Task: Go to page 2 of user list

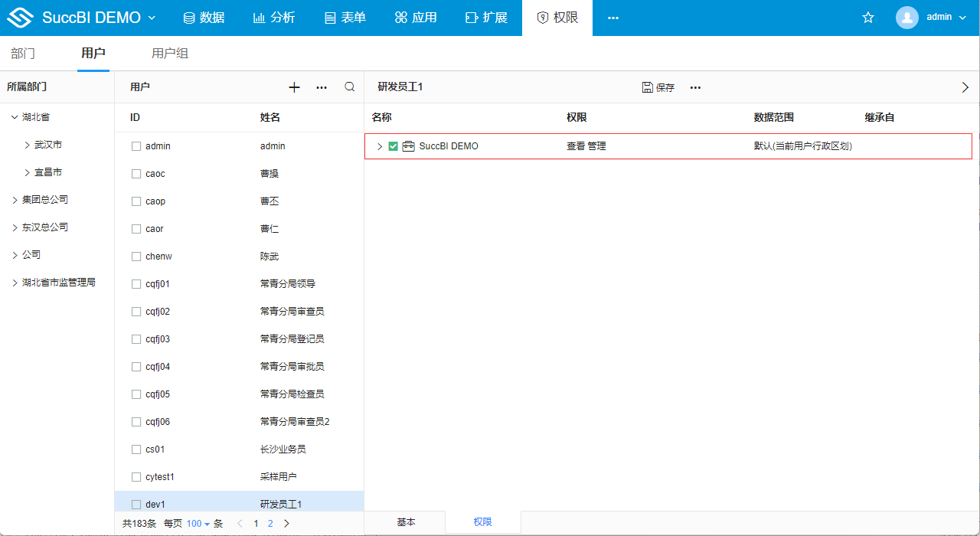Action: [270, 524]
